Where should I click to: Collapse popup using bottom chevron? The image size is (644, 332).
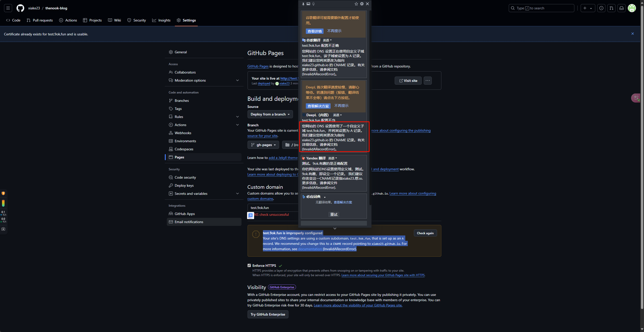[x=335, y=228]
